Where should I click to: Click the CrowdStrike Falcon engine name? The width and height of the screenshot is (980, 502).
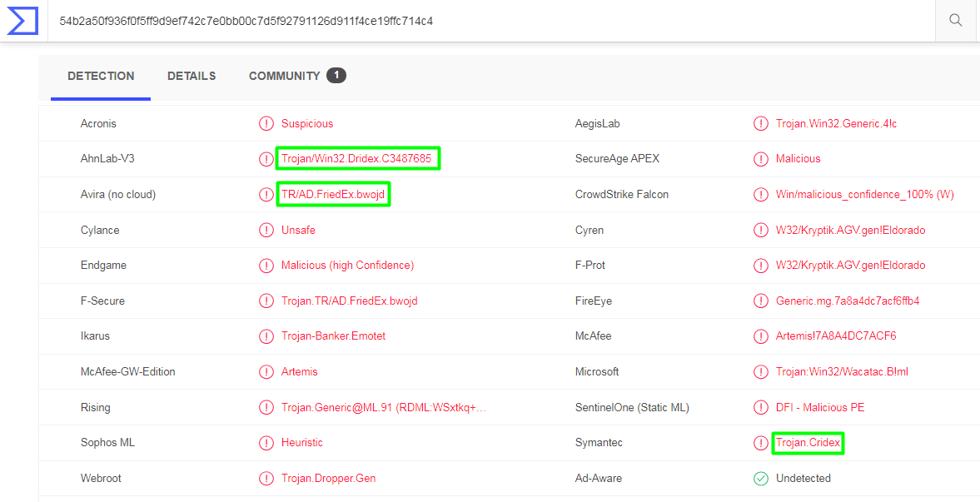tap(622, 195)
